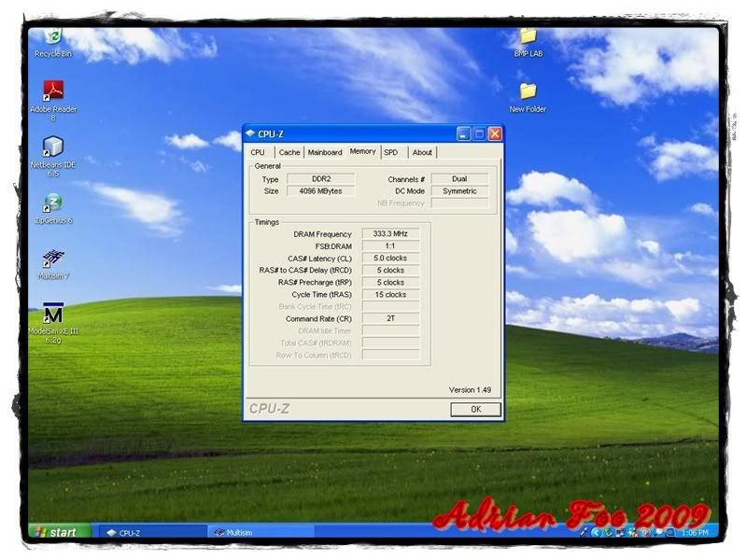Click the DRAM Frequency 333.3 MHz value
Screen dimensions: 747x560
click(390, 234)
